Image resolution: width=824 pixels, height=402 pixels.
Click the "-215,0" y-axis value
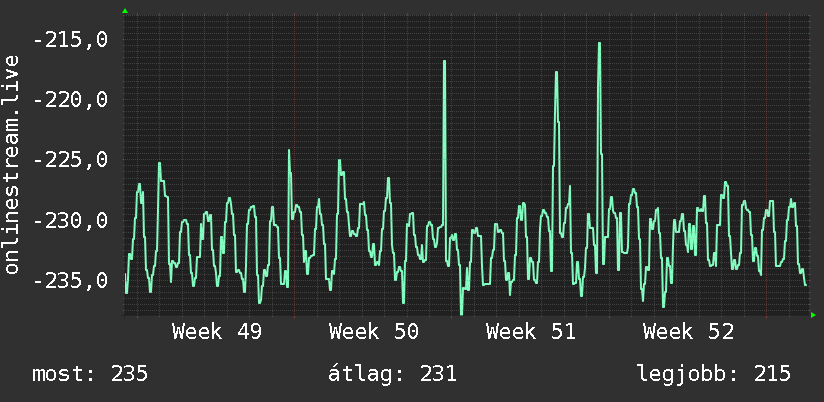point(71,39)
